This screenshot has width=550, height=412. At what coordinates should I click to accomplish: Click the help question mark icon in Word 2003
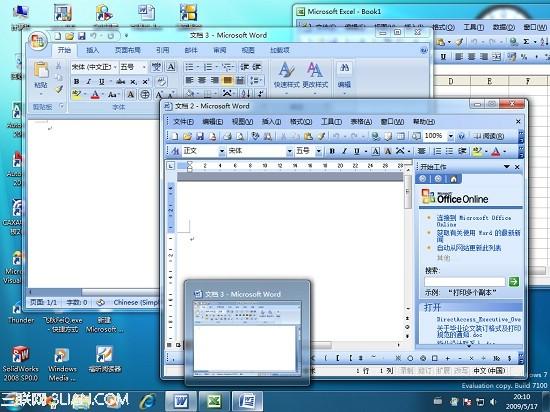462,136
